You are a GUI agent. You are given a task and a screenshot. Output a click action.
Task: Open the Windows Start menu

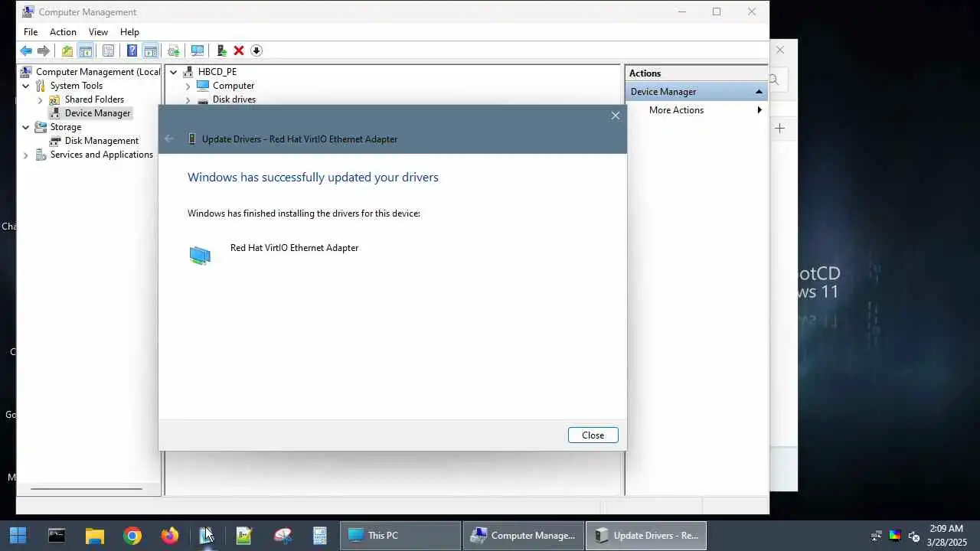[18, 535]
